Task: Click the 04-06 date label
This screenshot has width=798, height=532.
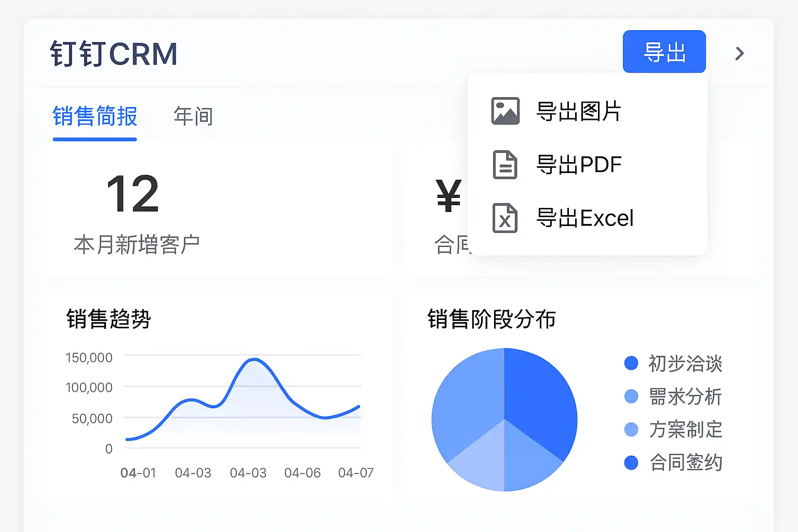Action: [x=302, y=473]
